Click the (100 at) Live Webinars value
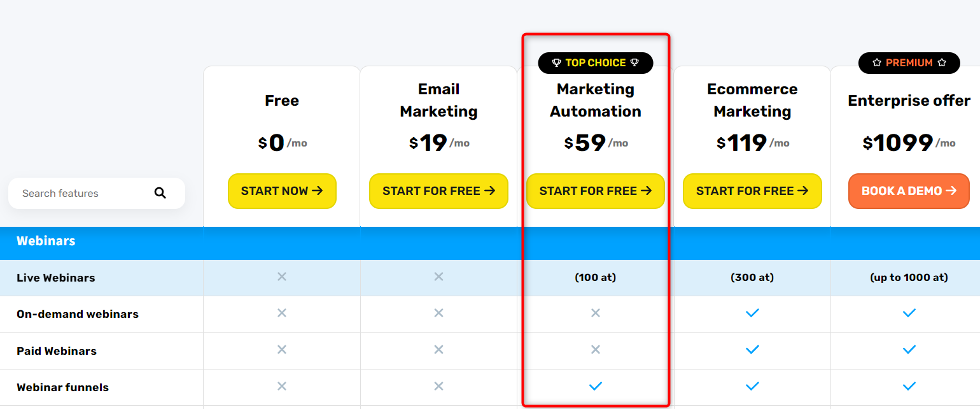 (596, 278)
